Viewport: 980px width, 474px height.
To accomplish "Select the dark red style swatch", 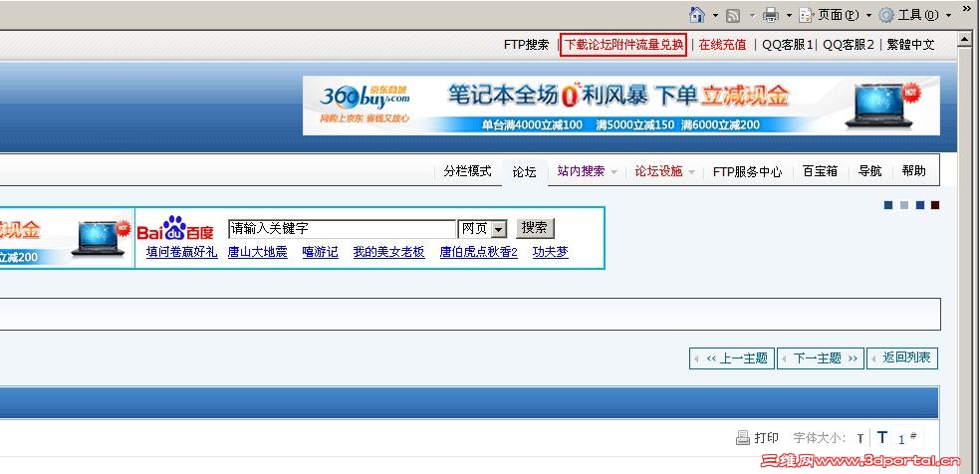I will click(x=935, y=205).
